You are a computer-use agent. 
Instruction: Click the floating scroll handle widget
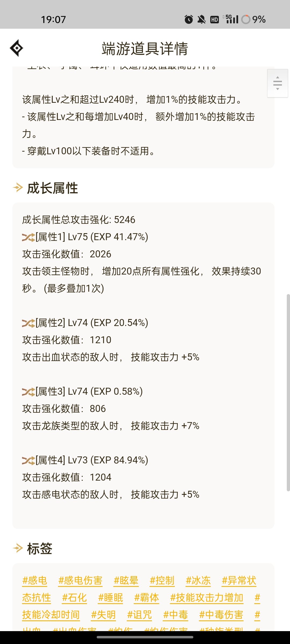pos(278,83)
